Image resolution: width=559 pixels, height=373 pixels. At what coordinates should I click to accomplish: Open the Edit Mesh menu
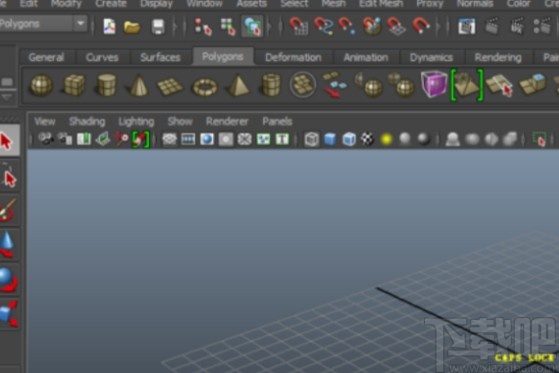pyautogui.click(x=381, y=4)
